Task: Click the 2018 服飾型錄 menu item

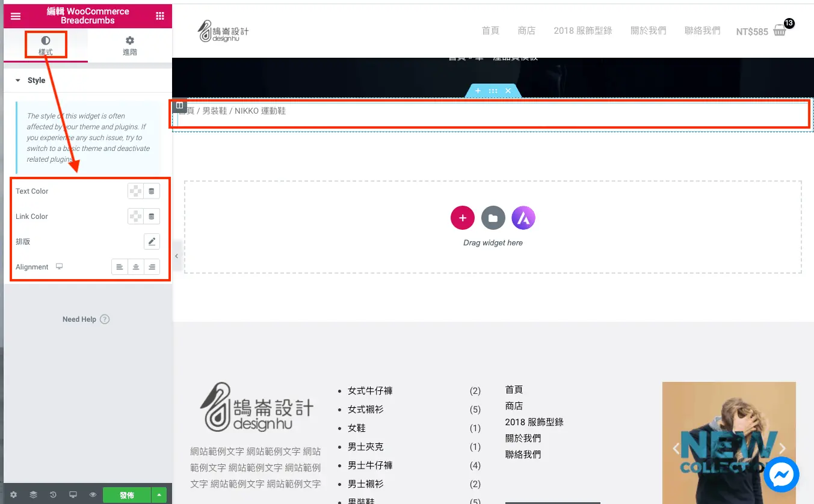Action: tap(583, 31)
